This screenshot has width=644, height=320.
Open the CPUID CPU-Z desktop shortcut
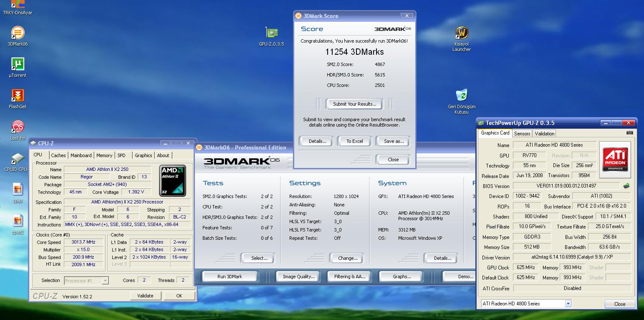pyautogui.click(x=18, y=162)
